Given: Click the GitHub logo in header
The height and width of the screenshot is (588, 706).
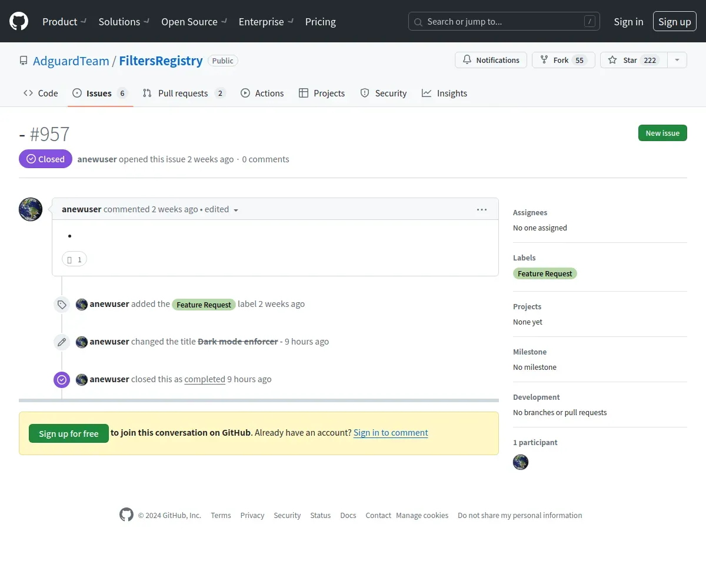Looking at the screenshot, I should (19, 22).
